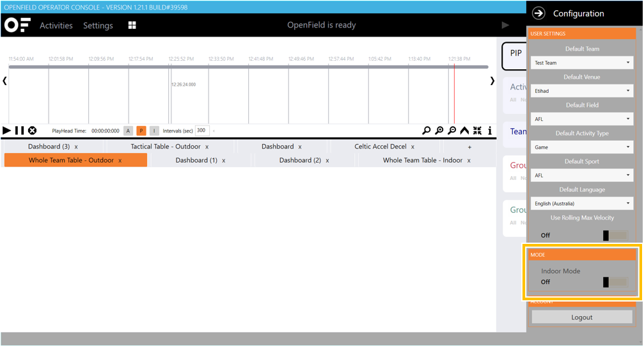Click the timeline range bar
644x347 pixels.
(x=248, y=67)
